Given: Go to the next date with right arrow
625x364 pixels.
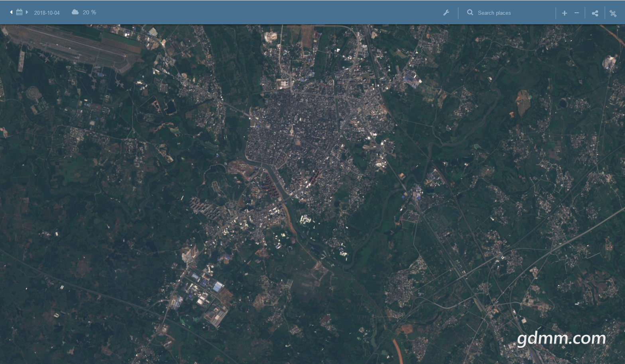Looking at the screenshot, I should click(27, 12).
